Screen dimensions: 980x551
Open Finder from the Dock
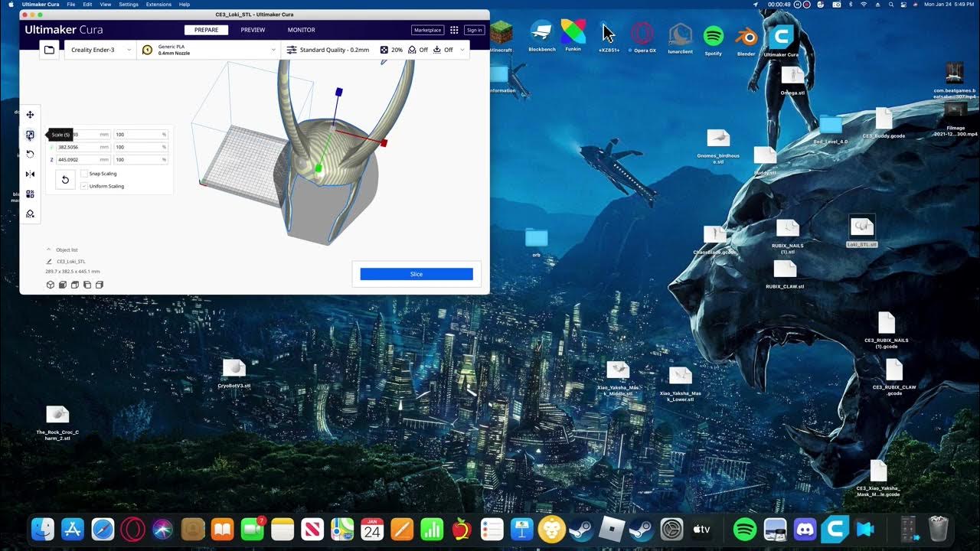[x=43, y=529]
